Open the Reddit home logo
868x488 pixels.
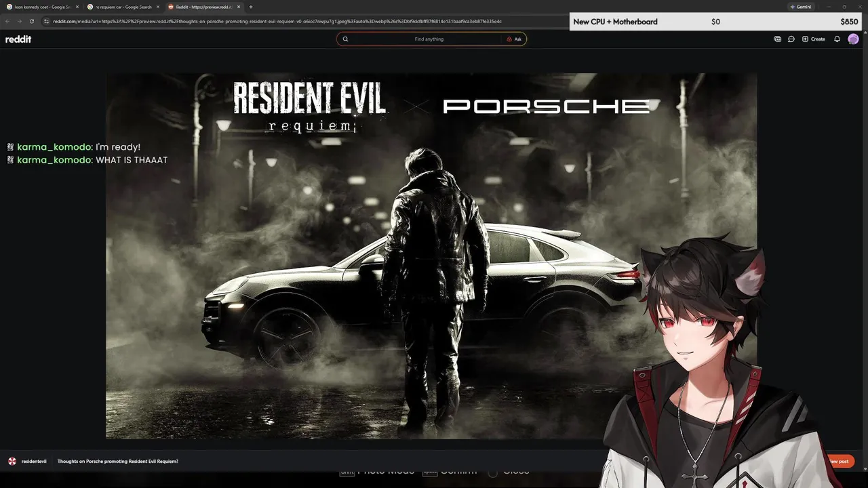18,39
